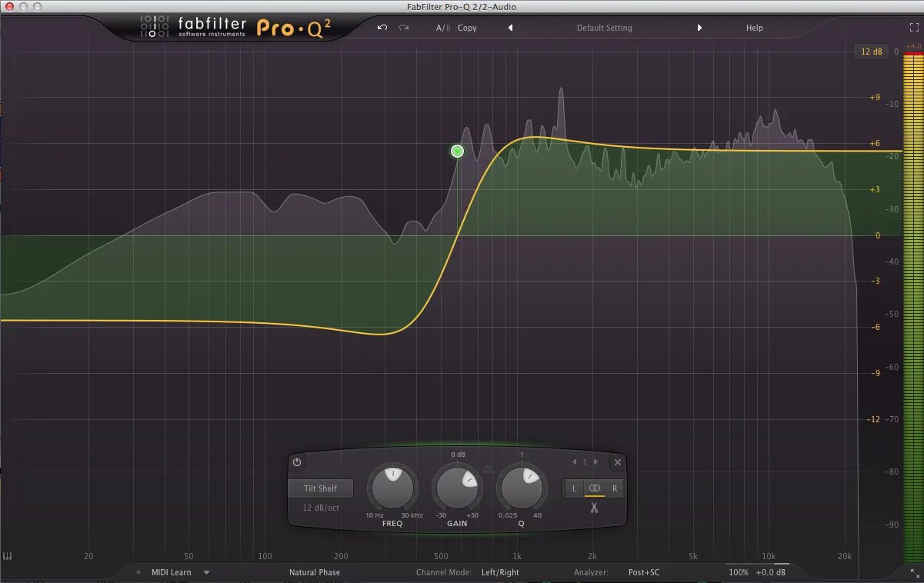Open the 12 dB/oct slope menu
Screen dimensions: 924x583
(320, 508)
